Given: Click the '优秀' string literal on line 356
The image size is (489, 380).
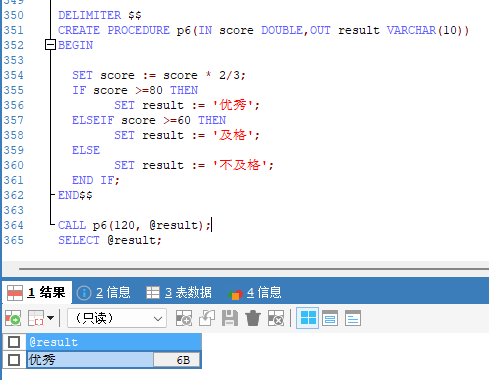Looking at the screenshot, I should pos(233,105).
